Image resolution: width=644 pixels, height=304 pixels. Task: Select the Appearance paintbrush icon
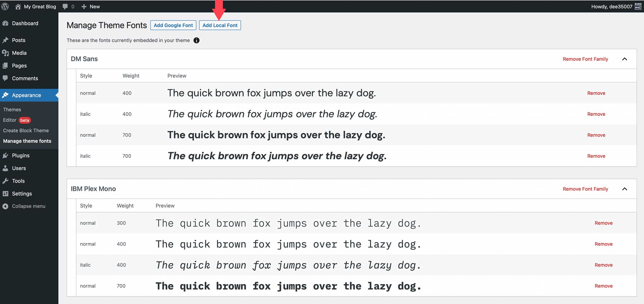coord(6,95)
